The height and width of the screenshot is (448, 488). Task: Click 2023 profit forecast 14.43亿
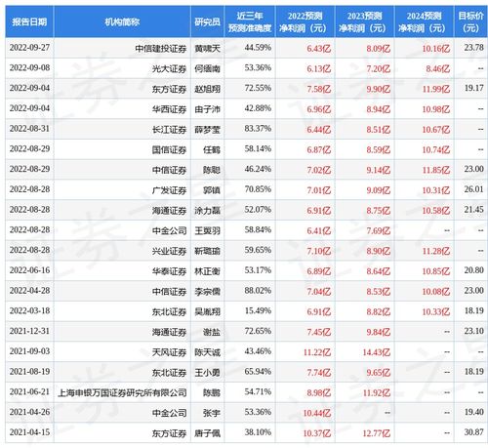[x=377, y=352]
